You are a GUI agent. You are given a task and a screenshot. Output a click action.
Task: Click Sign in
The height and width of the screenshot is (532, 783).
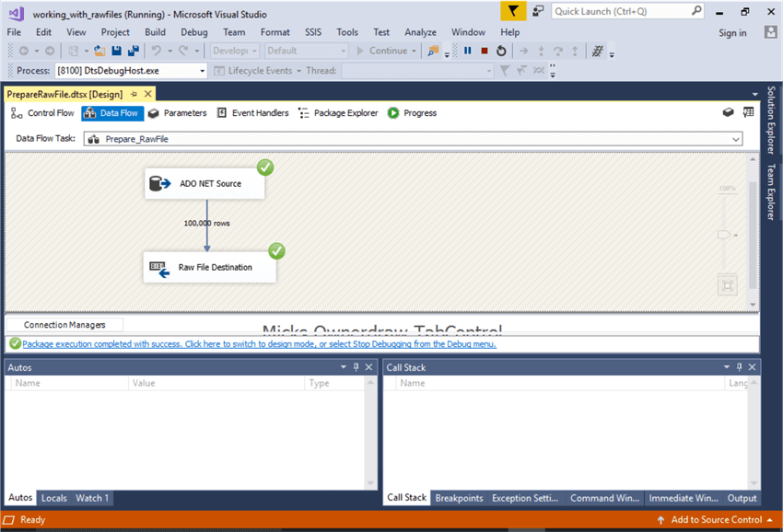(732, 33)
